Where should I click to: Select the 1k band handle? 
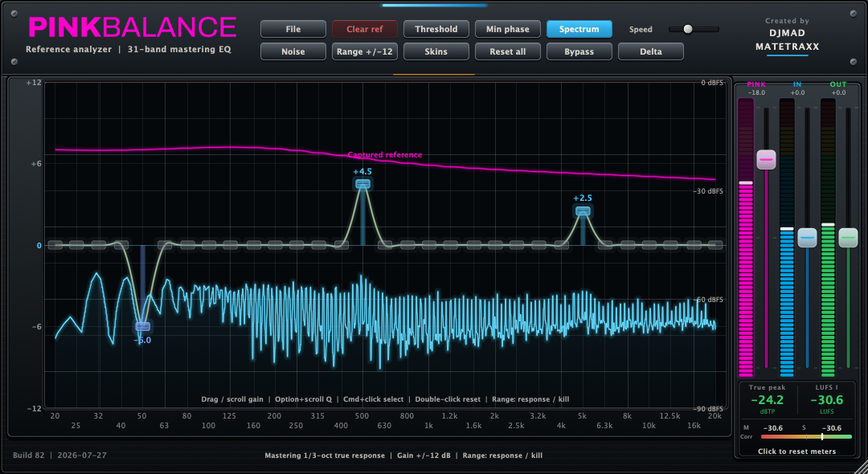(x=428, y=245)
